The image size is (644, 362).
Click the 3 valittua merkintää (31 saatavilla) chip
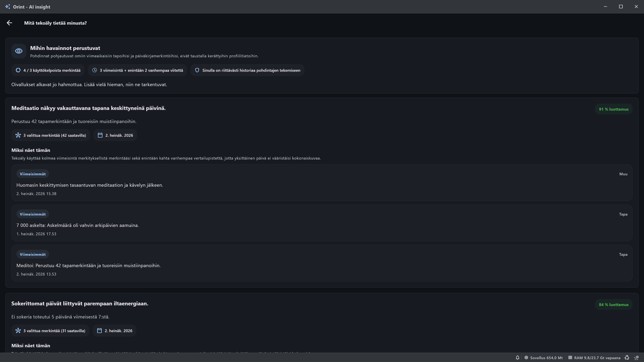pyautogui.click(x=50, y=330)
